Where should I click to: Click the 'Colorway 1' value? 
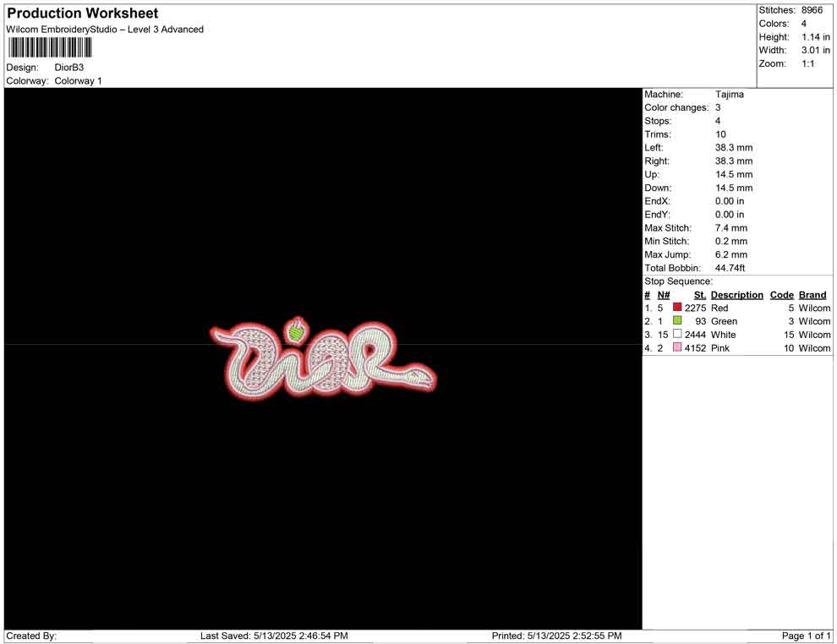point(78,81)
